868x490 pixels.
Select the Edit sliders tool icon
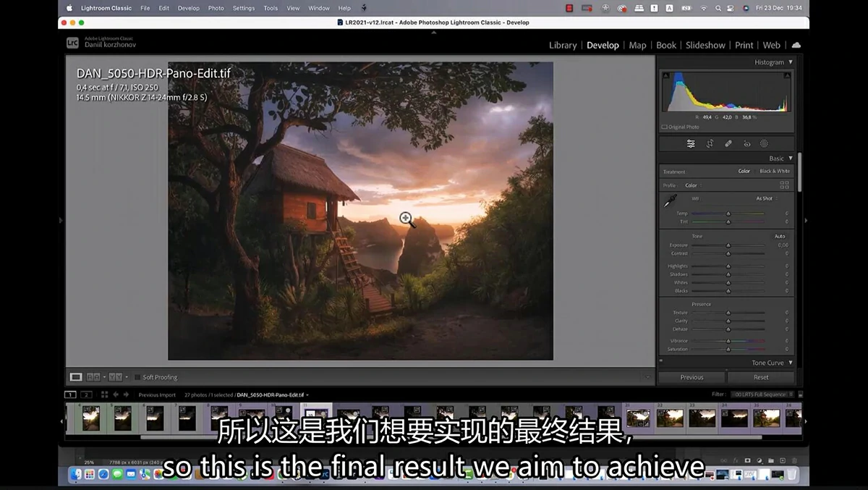click(691, 144)
